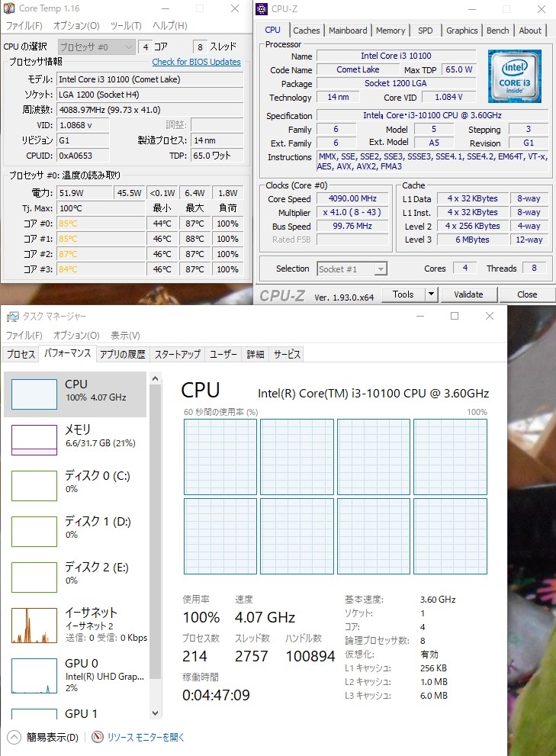Click the 稼働時間 0:04:47:09 value

click(216, 695)
